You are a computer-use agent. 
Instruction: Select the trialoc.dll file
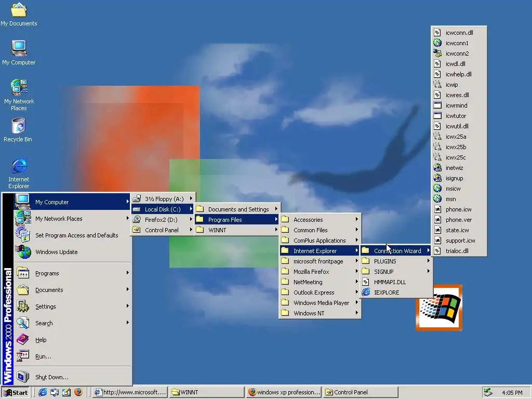(459, 251)
